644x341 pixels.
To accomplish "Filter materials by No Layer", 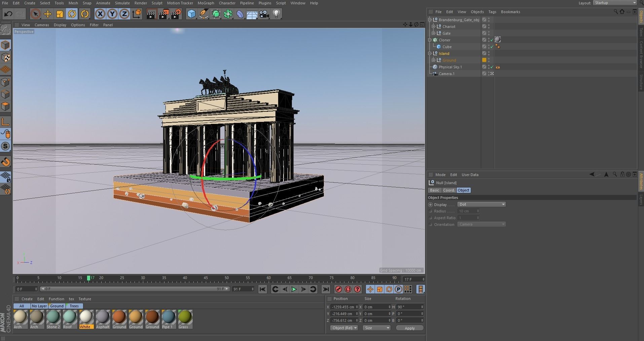I will (39, 306).
